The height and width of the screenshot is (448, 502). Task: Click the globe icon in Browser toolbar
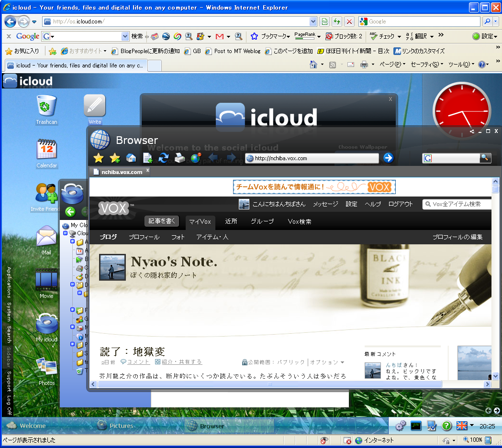point(196,158)
